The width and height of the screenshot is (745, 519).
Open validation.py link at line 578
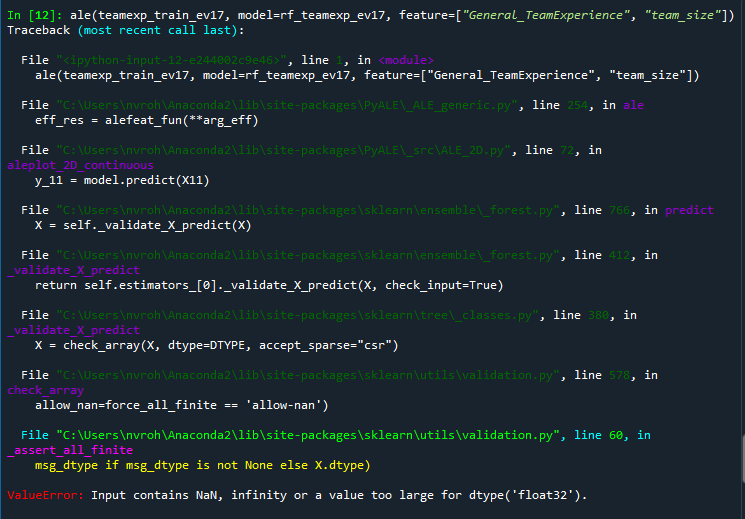pyautogui.click(x=308, y=375)
